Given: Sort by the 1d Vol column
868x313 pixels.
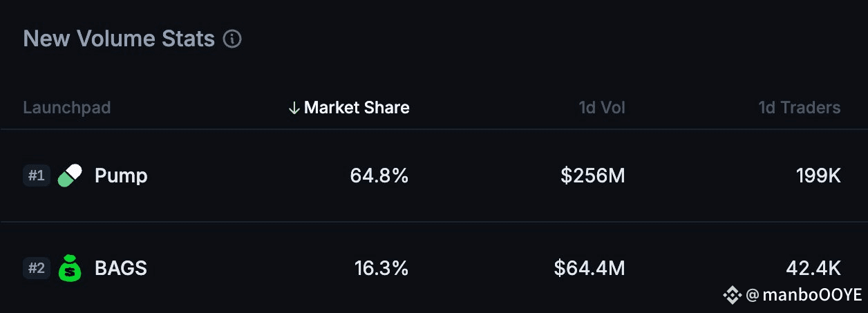Looking at the screenshot, I should pos(602,108).
